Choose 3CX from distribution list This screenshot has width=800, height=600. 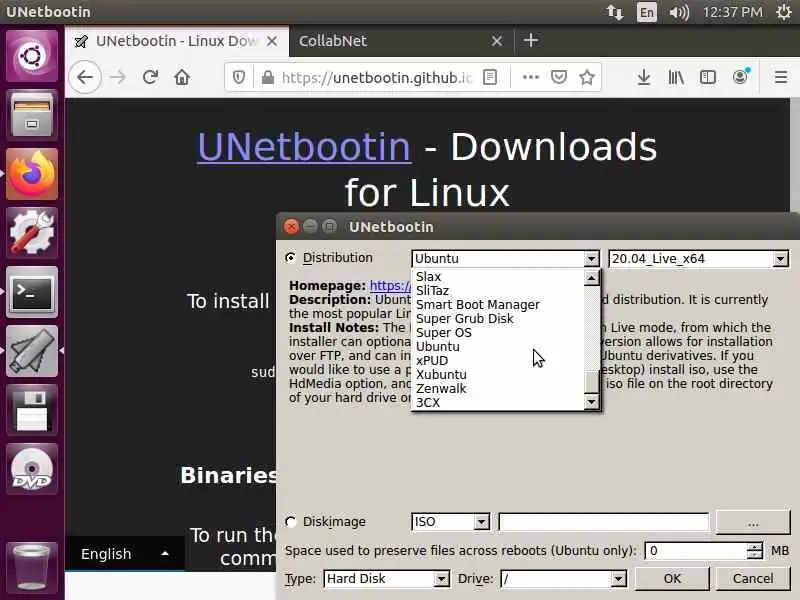428,403
